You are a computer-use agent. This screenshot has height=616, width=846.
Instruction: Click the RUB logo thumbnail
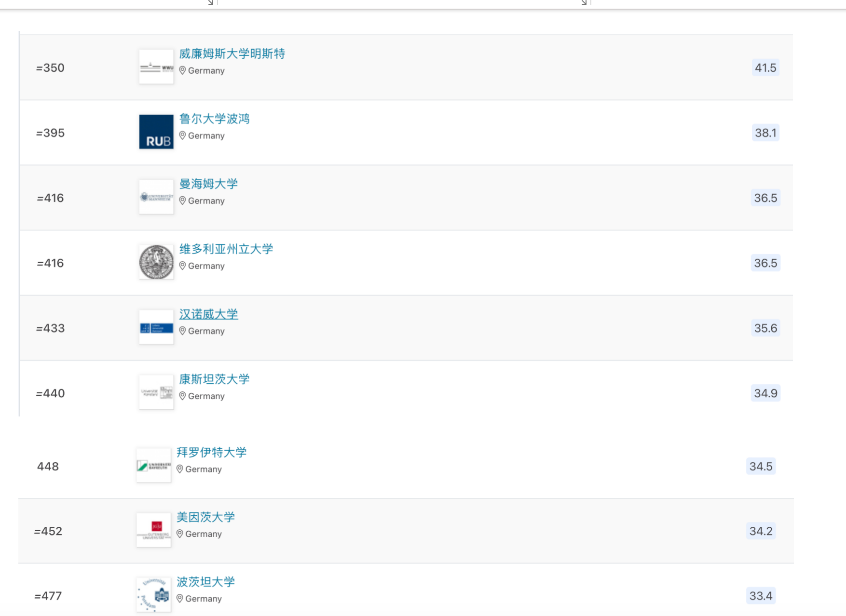[156, 132]
